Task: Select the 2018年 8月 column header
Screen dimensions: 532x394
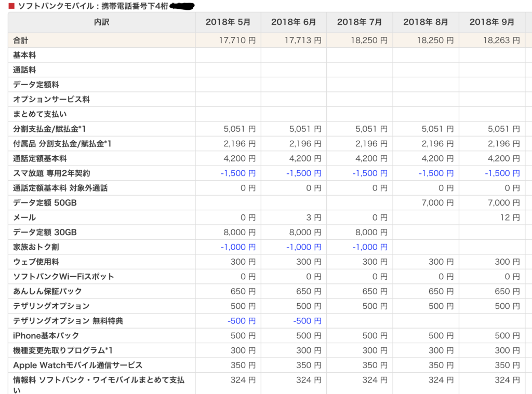Action: pyautogui.click(x=425, y=22)
